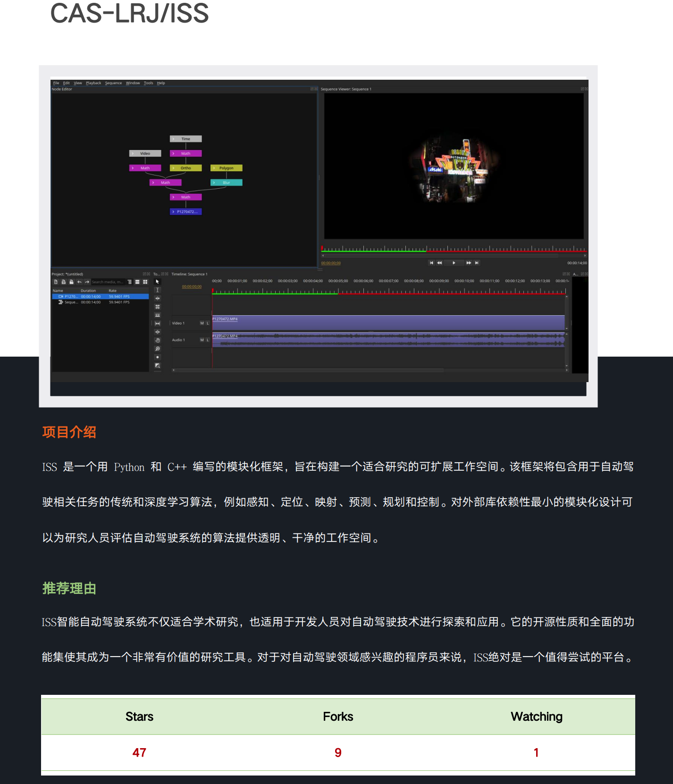The height and width of the screenshot is (784, 673).
Task: Select the Seque... sequence row in Project
Action: click(x=100, y=302)
